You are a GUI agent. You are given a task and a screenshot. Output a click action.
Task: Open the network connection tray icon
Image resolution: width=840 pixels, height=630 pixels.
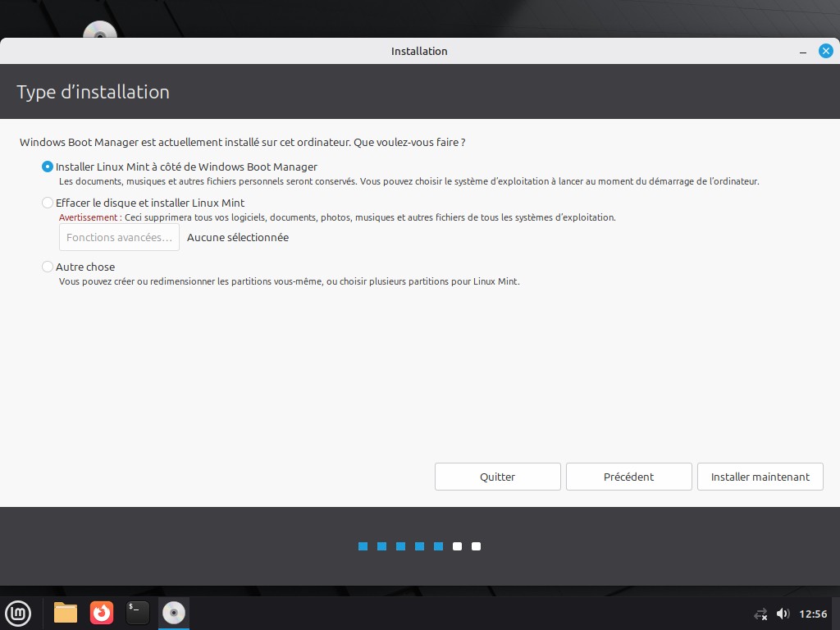click(x=760, y=614)
